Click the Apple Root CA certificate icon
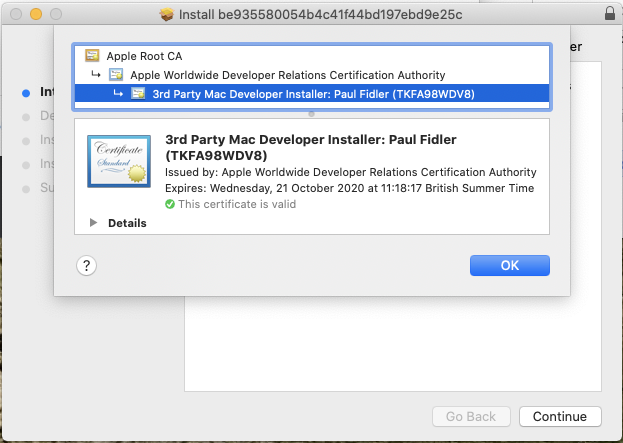 [x=92, y=56]
